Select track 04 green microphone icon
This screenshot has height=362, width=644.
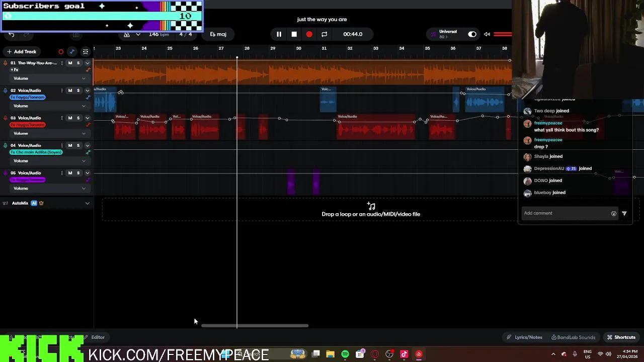(6, 145)
